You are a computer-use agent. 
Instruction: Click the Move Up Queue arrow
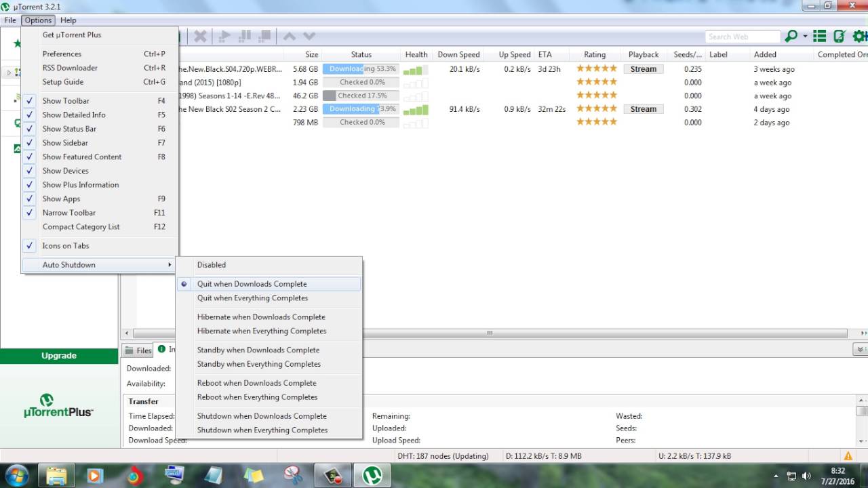(x=290, y=36)
